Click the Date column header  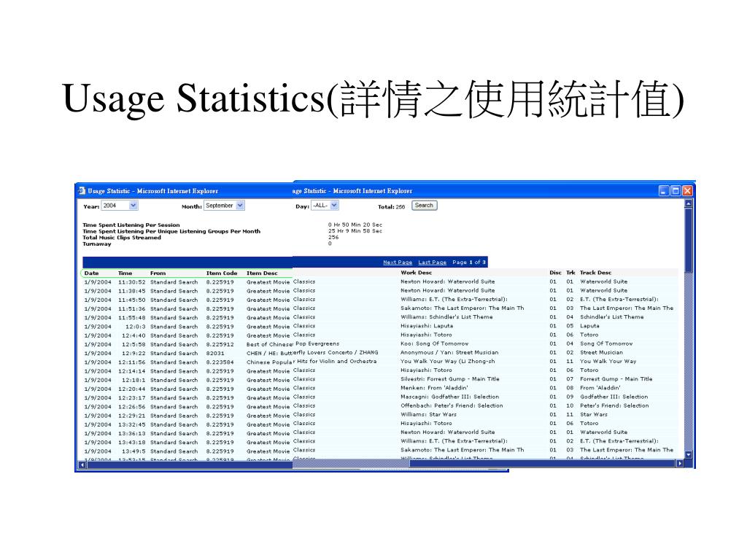pos(91,273)
